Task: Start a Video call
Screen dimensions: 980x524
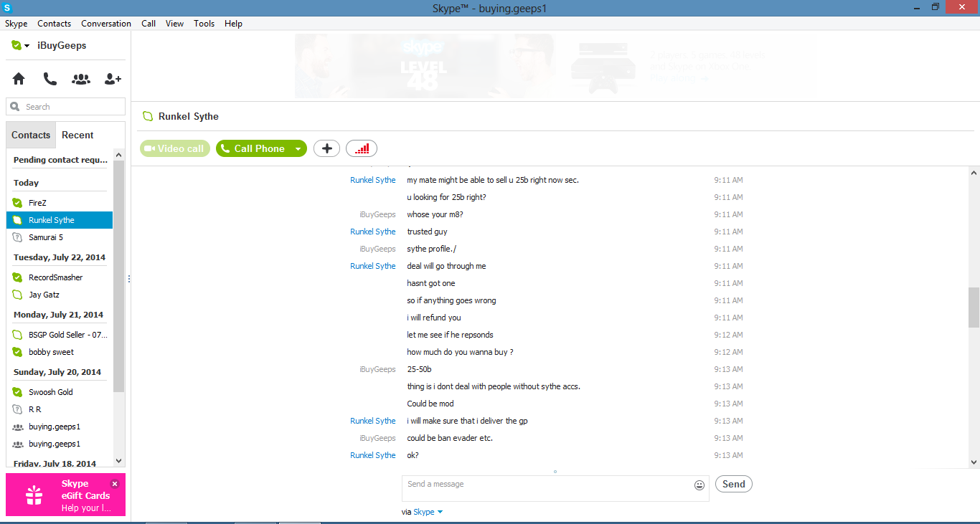Action: coord(175,148)
